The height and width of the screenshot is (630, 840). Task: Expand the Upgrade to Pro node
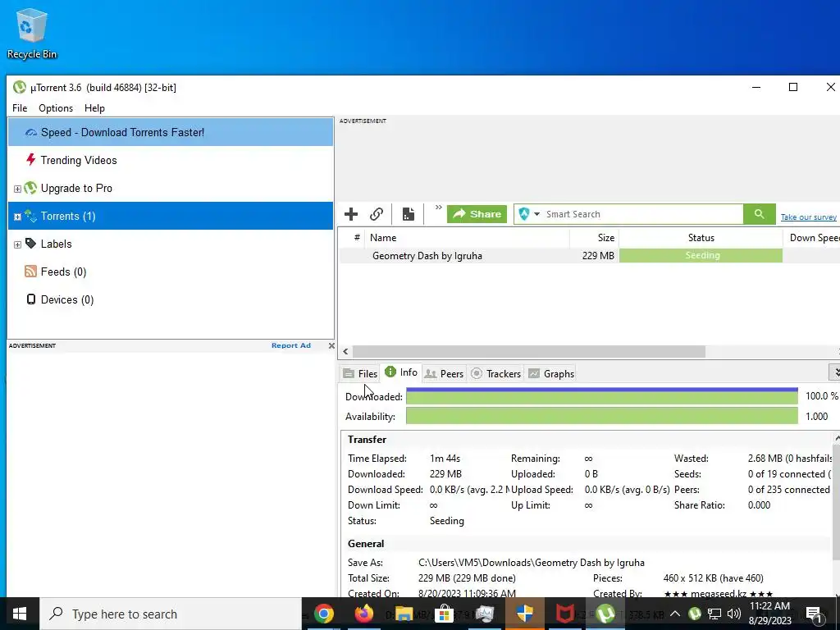[x=17, y=189]
